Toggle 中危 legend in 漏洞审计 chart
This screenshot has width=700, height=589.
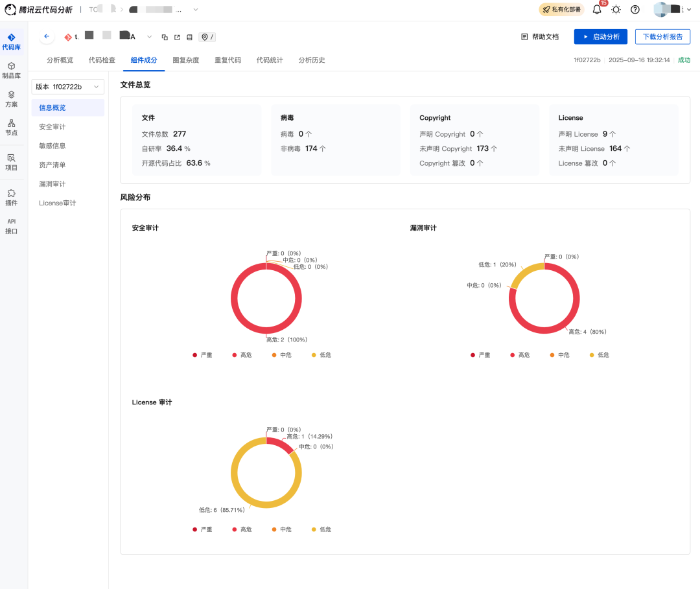[x=560, y=354]
